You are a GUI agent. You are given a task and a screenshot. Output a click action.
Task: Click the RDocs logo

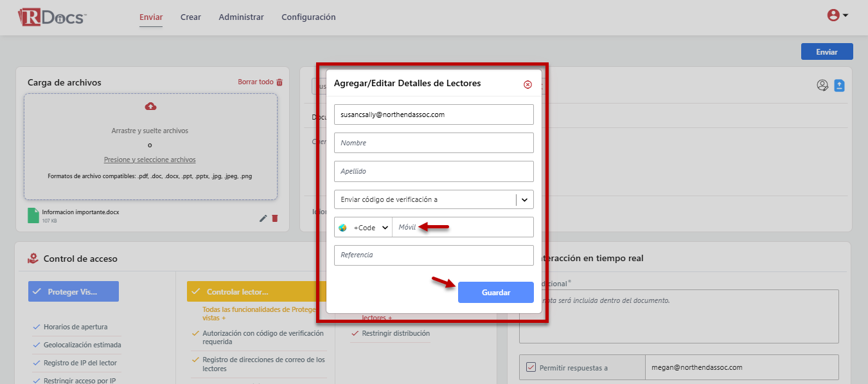(x=52, y=17)
